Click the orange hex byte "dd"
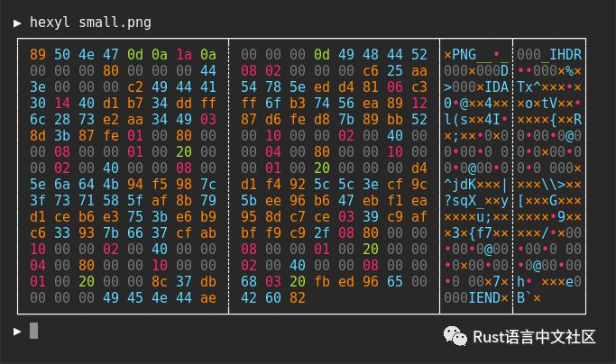616x364 pixels. point(184,104)
